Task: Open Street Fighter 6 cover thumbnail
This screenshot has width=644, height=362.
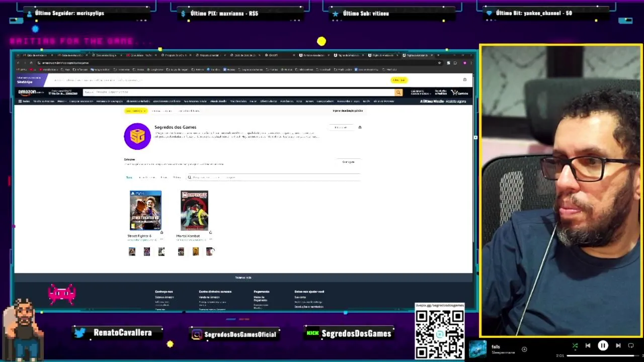Action: (145, 210)
